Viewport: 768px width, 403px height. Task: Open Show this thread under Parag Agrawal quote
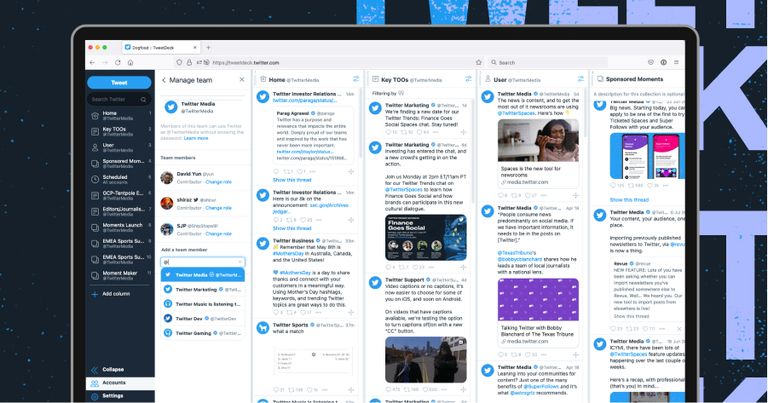coord(292,180)
